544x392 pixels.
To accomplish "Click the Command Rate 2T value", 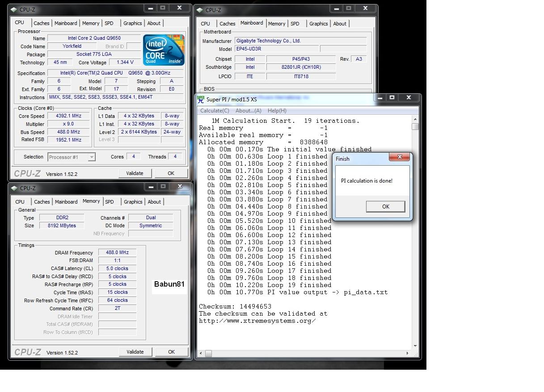I will click(x=117, y=308).
